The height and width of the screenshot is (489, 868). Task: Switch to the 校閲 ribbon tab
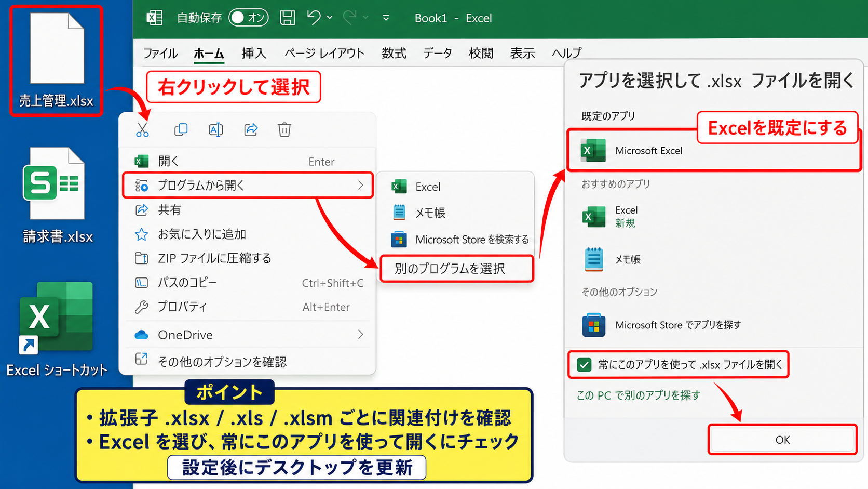tap(481, 53)
